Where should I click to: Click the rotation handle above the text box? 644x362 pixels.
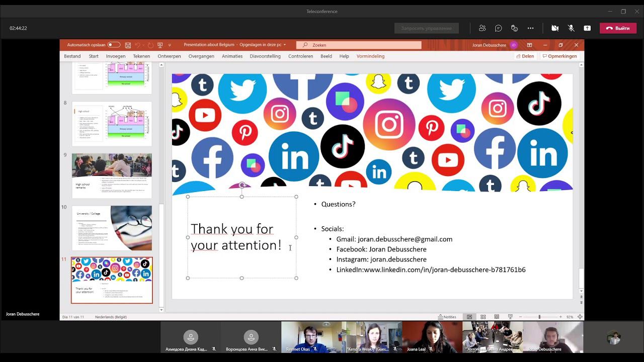242,185
